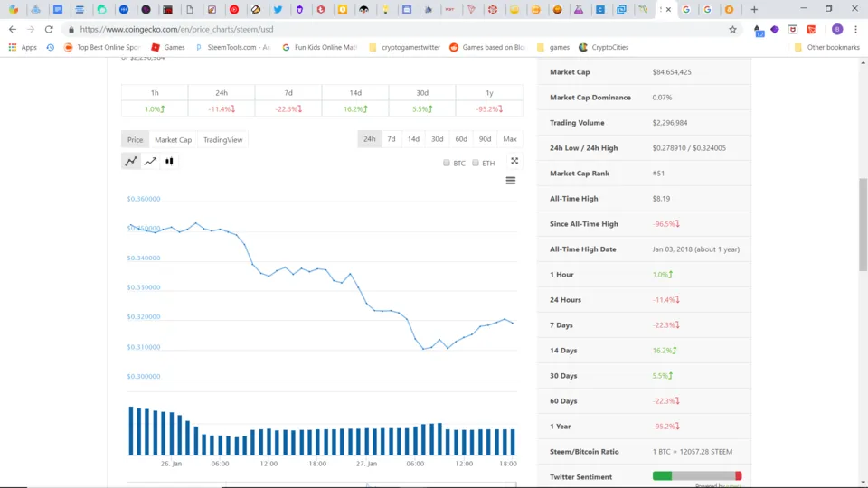Viewport: 868px width, 488px height.
Task: Click the page vertical scrollbar thumb
Action: click(863, 225)
